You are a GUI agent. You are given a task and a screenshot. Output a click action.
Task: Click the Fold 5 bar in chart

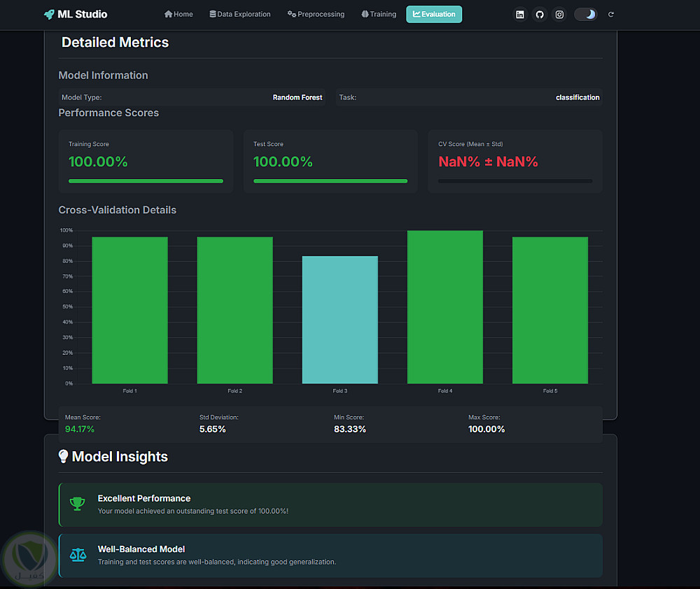click(x=550, y=310)
